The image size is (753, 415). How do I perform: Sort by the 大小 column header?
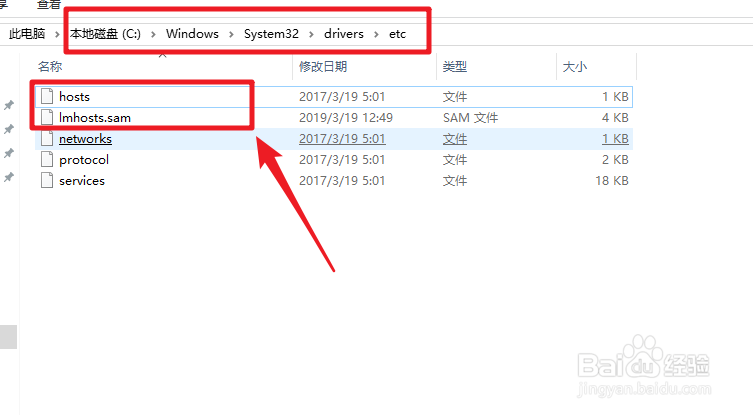[x=575, y=67]
